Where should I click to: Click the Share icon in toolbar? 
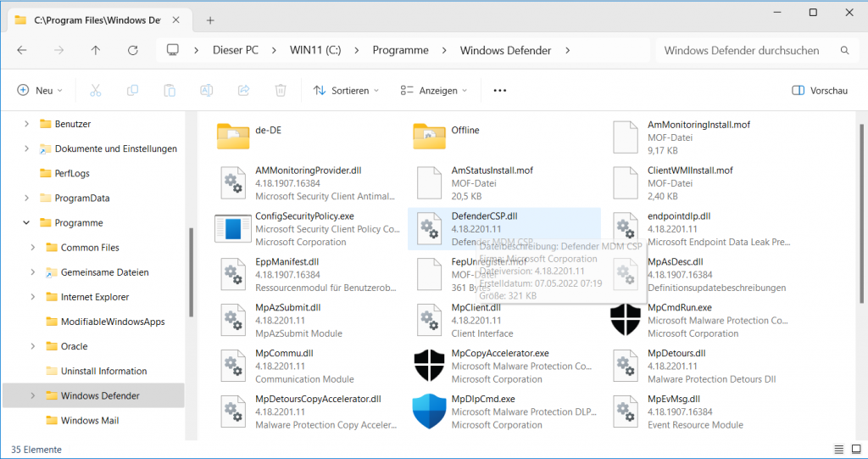tap(243, 91)
